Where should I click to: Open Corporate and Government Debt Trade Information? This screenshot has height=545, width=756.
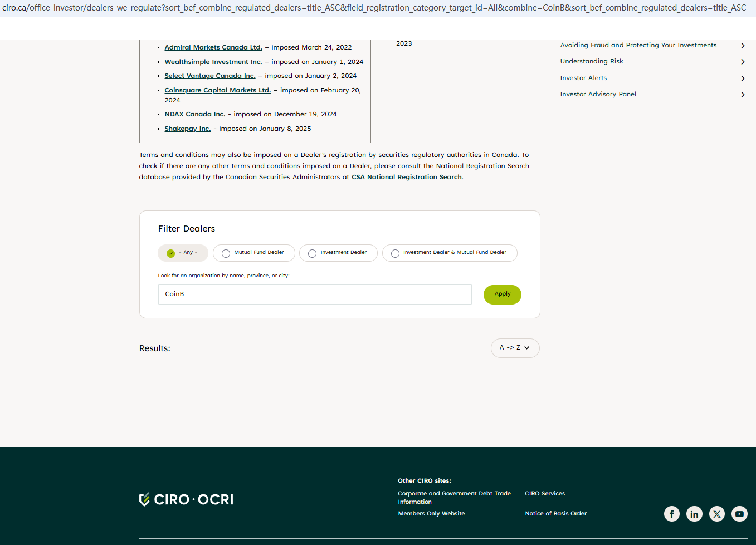(x=455, y=498)
